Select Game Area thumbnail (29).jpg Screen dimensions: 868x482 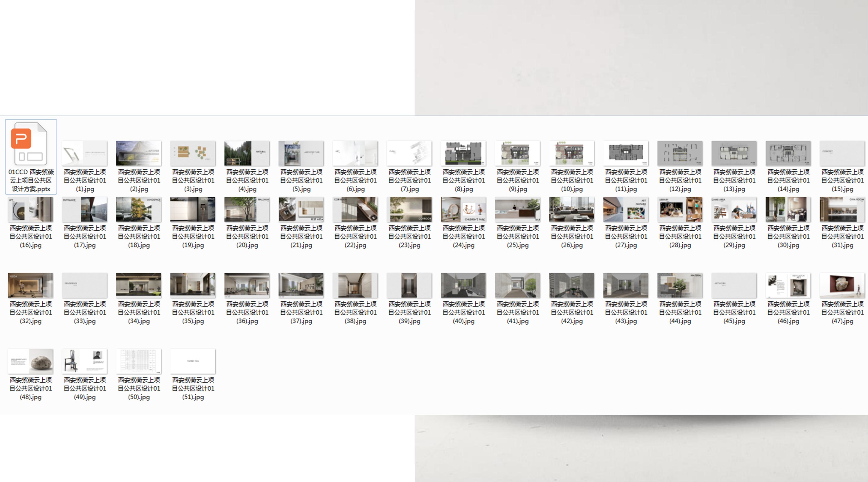click(x=734, y=210)
